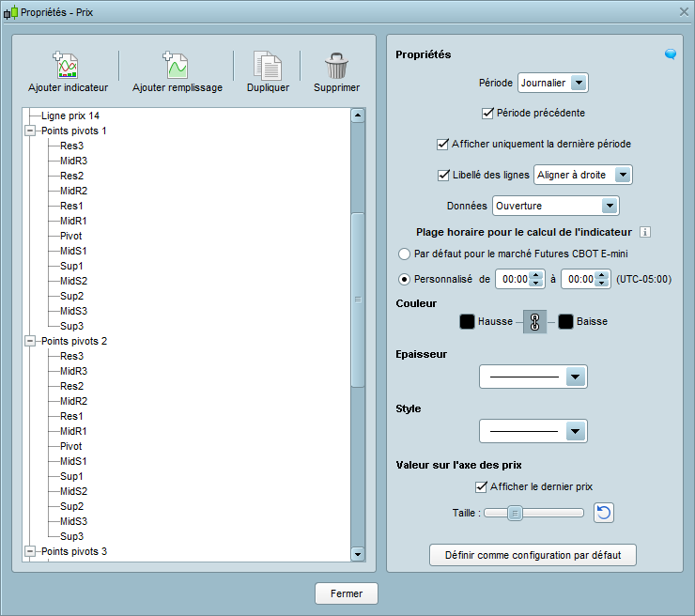Click the Hausse black color swatch

point(467,322)
